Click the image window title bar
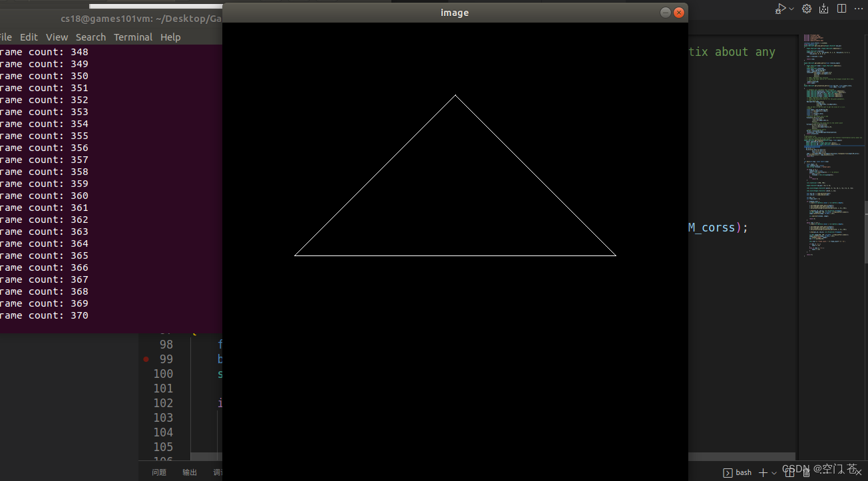 pyautogui.click(x=455, y=13)
